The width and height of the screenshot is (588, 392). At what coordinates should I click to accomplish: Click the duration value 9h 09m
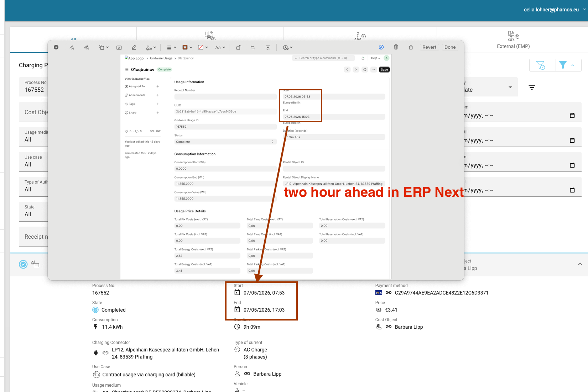pos(252,327)
